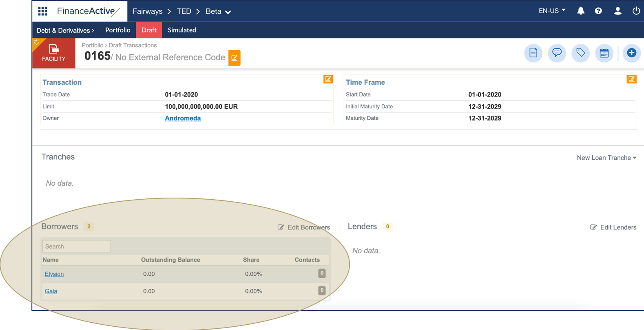Open the facility documents icon

click(533, 53)
